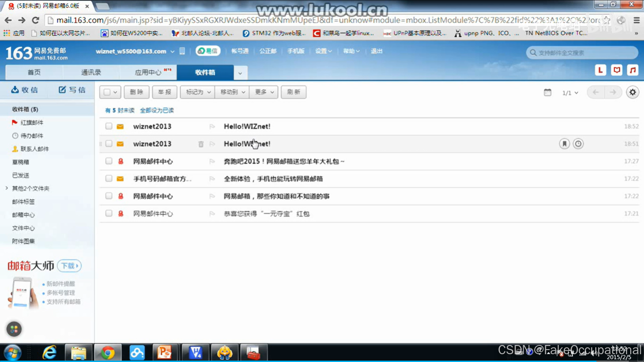Screen dimensions: 644x362
Task: Open 待办邮件 folder in sidebar
Action: pyautogui.click(x=32, y=136)
